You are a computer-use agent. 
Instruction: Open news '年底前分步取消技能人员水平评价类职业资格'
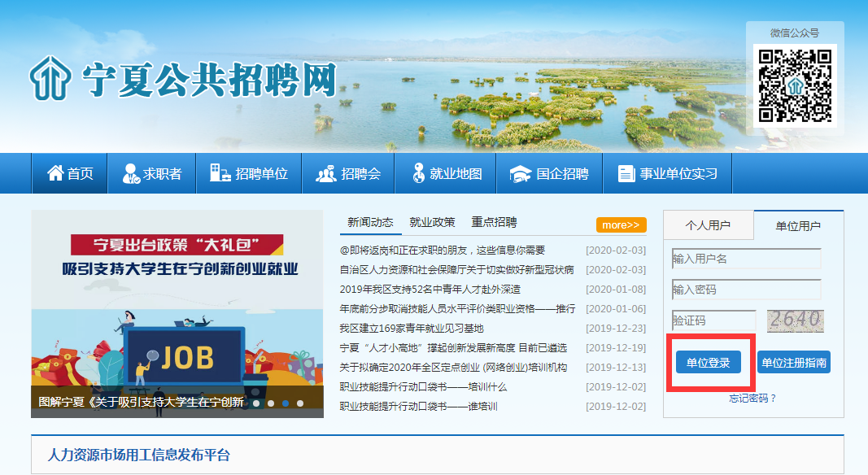457,308
